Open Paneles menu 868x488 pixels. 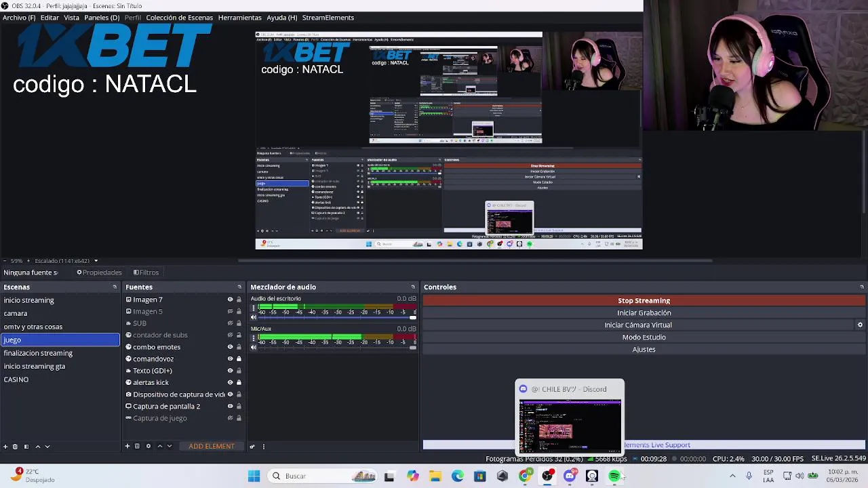pyautogui.click(x=102, y=18)
